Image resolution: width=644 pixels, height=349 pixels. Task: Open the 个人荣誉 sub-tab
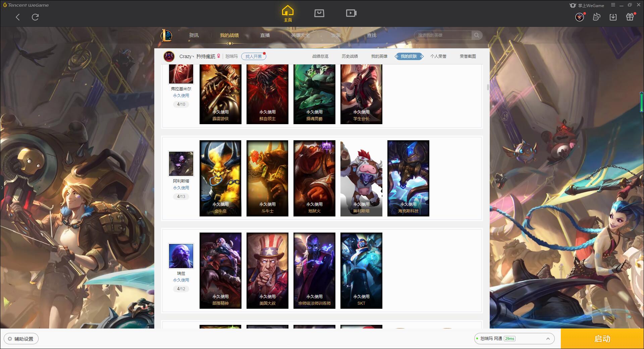[x=438, y=56]
